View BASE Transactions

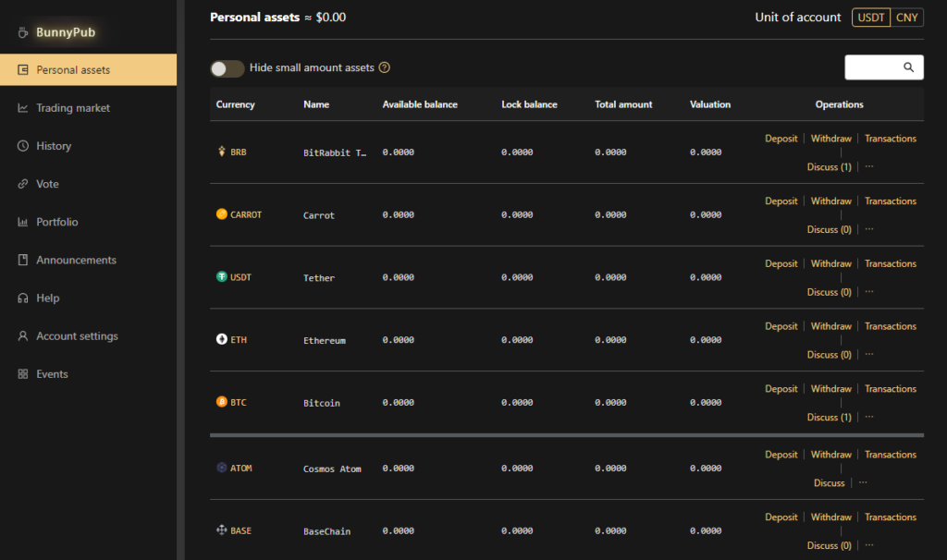891,517
